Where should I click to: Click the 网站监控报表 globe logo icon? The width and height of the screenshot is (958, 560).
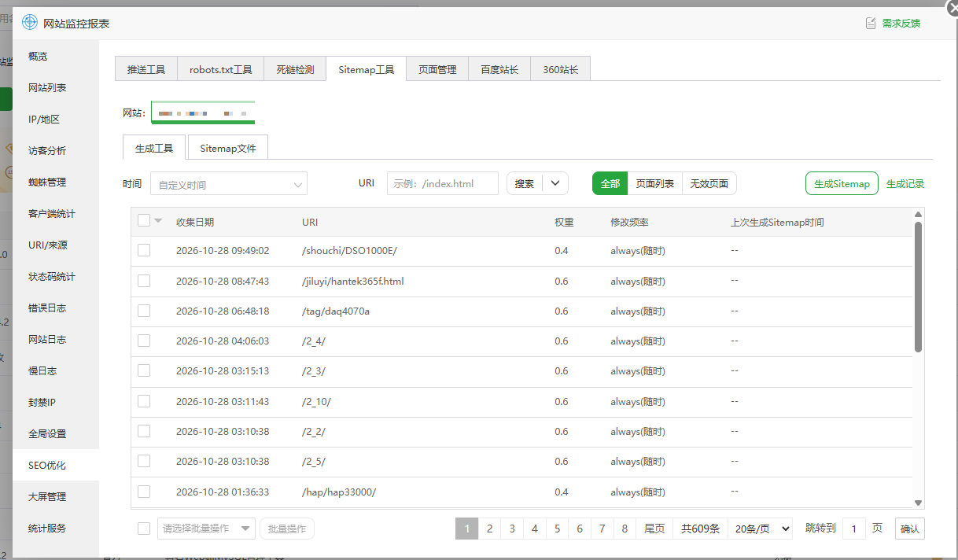[x=30, y=23]
